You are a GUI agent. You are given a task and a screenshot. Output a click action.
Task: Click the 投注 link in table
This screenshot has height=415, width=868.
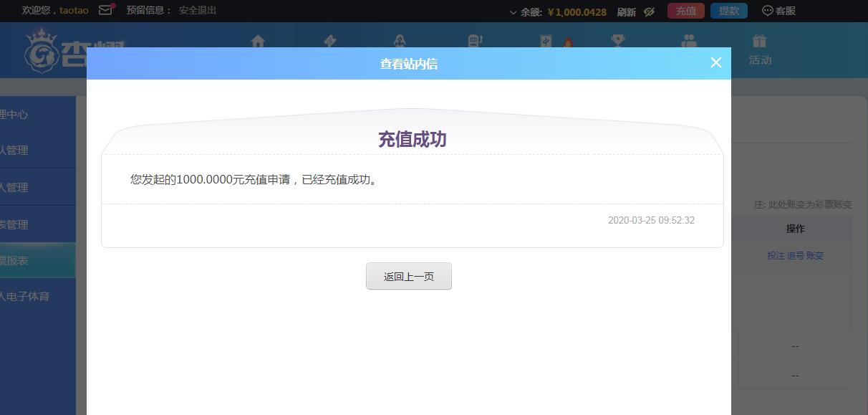[776, 255]
